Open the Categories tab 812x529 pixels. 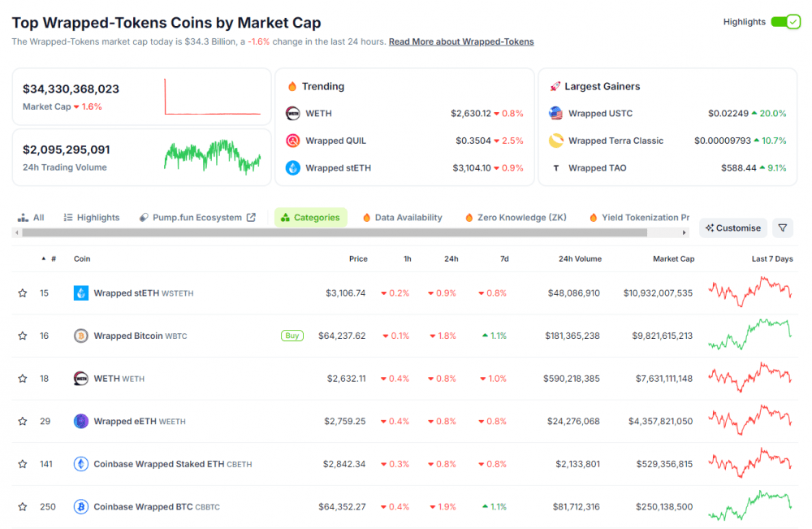point(310,218)
